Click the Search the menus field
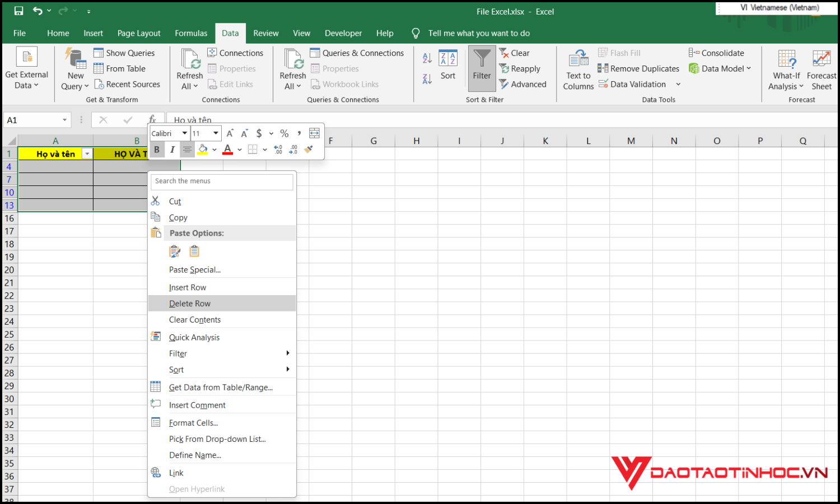The image size is (840, 504). pos(222,181)
